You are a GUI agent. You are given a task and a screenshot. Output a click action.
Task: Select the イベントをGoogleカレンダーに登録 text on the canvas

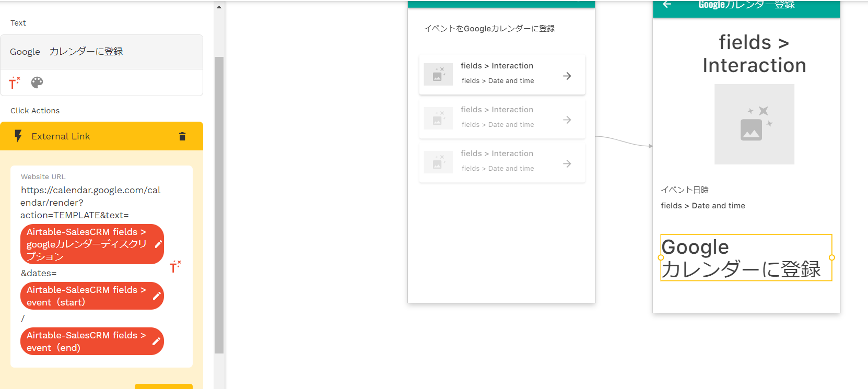[x=489, y=29]
